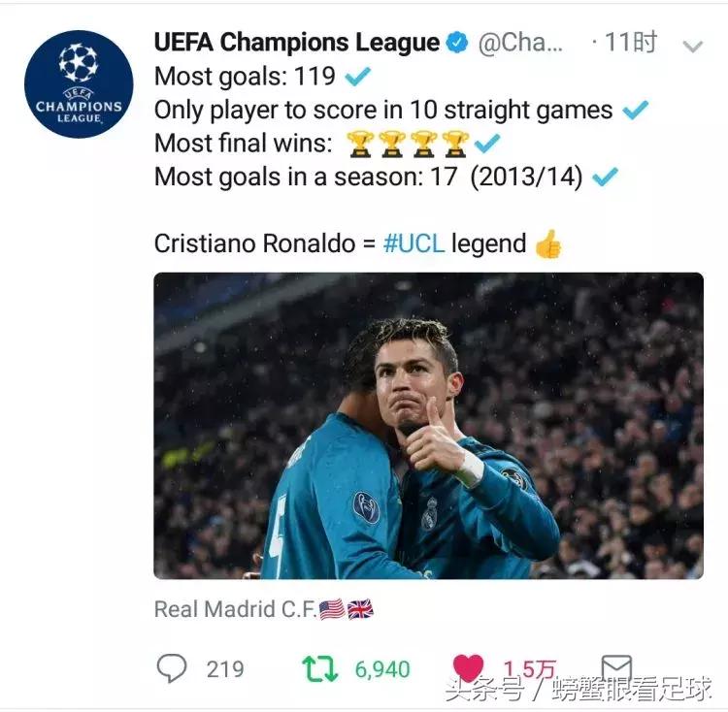Toggle the red heart like button
Image resolution: width=728 pixels, height=712 pixels.
(468, 668)
